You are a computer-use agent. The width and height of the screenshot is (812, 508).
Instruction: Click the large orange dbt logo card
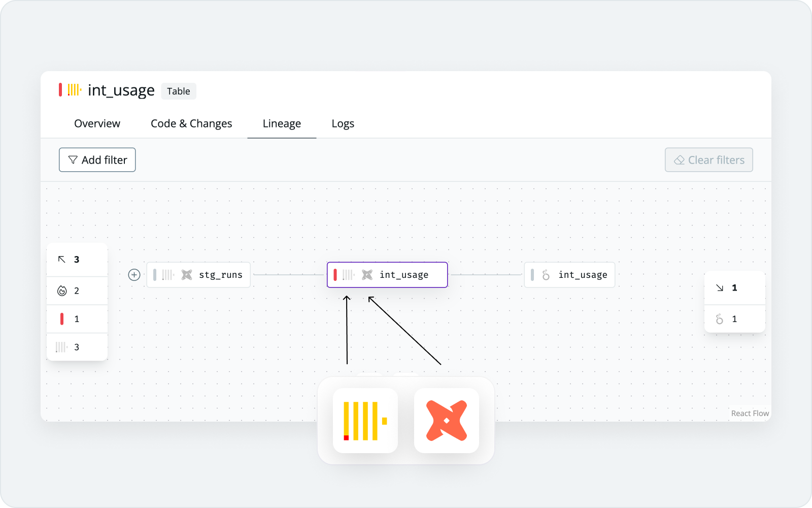[x=447, y=421]
